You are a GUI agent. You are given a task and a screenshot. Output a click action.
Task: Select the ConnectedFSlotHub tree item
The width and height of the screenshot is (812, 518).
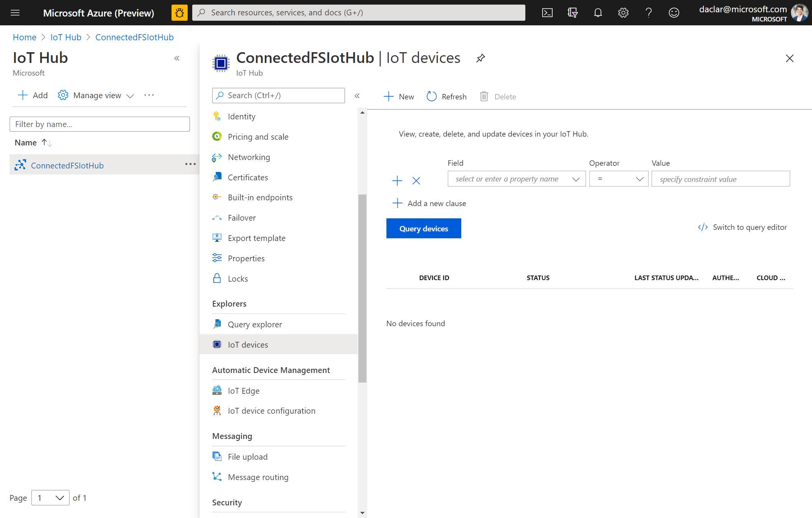[x=68, y=165]
